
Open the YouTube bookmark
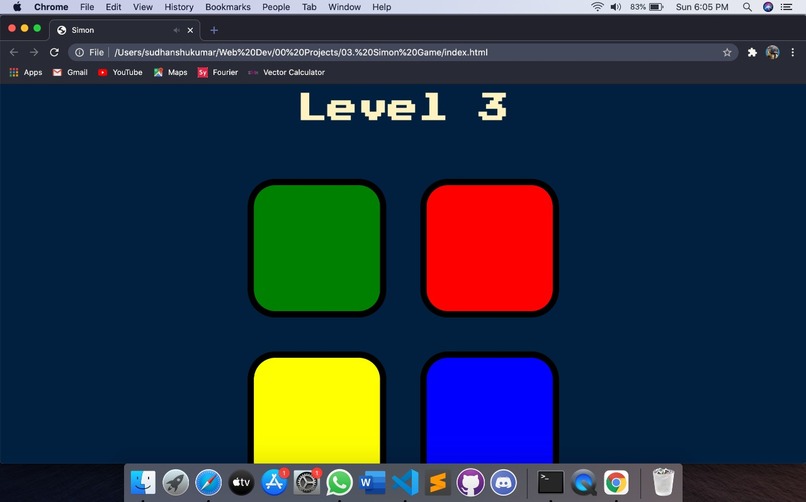point(120,72)
